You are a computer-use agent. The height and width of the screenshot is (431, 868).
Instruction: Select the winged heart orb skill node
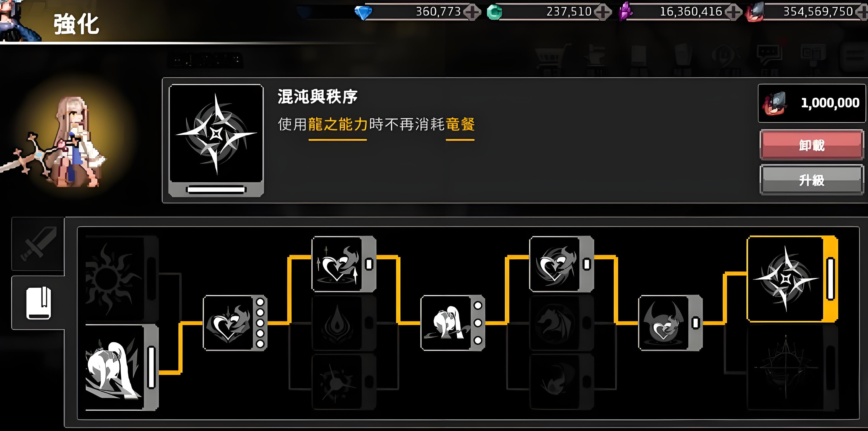pyautogui.click(x=670, y=323)
